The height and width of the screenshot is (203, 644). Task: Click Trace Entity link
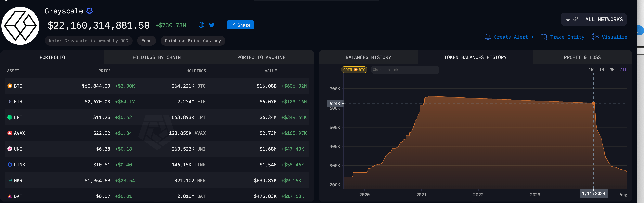click(567, 37)
